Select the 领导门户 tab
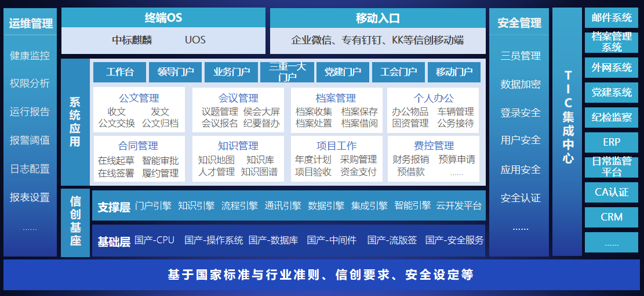Image resolution: width=644 pixels, height=296 pixels. tap(175, 72)
